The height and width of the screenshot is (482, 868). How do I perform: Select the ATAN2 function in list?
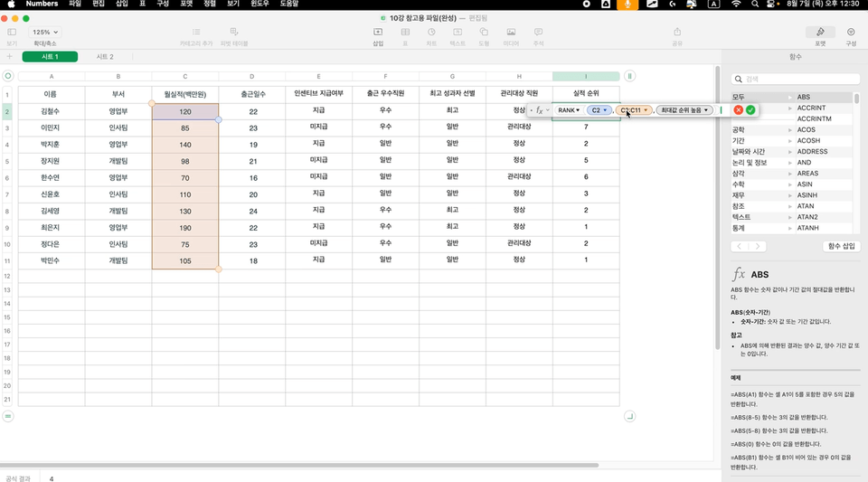point(824,217)
